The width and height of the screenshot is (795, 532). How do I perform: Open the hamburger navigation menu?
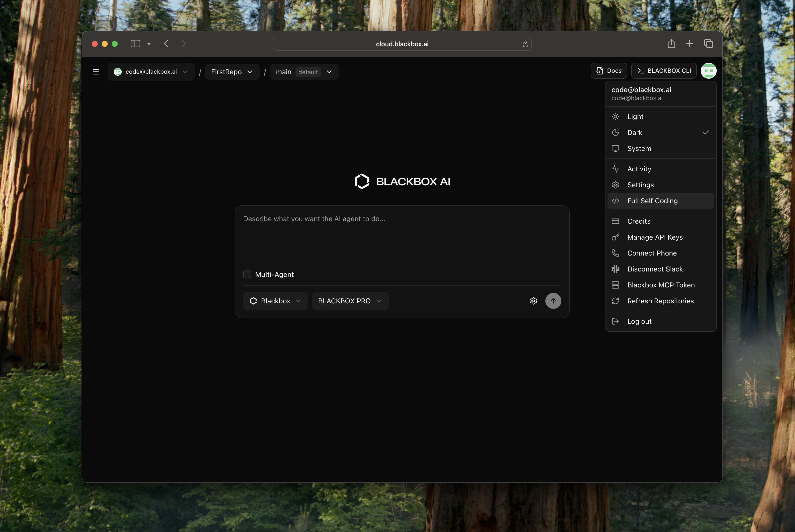pyautogui.click(x=96, y=71)
